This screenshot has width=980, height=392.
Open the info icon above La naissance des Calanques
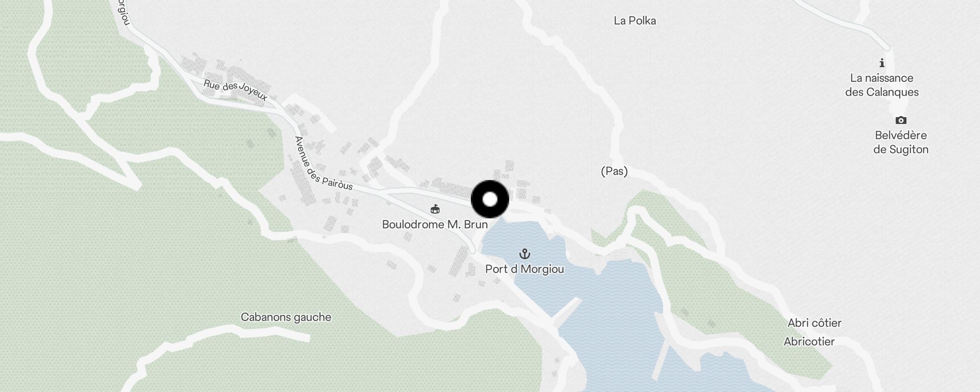pyautogui.click(x=882, y=63)
